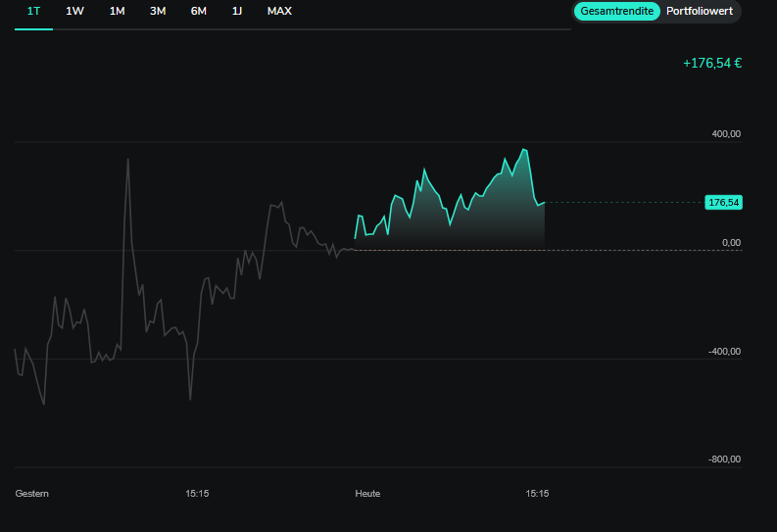Switch to Portfoliowert view
The image size is (777, 532).
pyautogui.click(x=700, y=11)
